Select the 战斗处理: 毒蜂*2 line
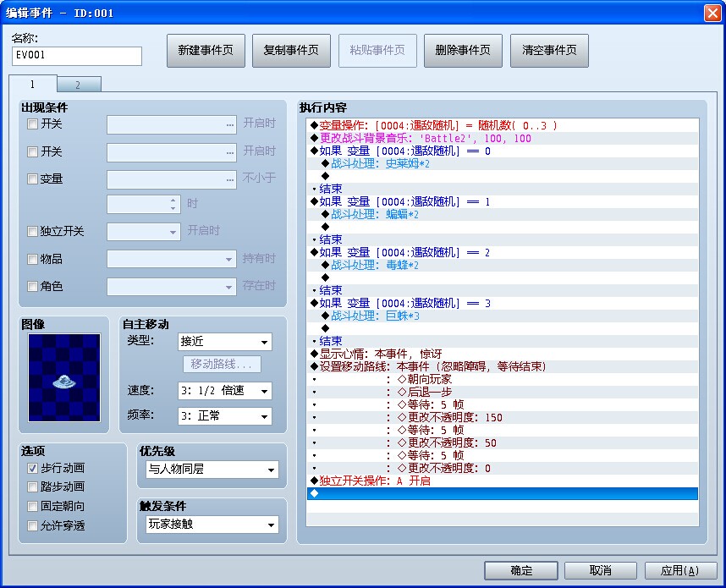The width and height of the screenshot is (726, 588). pos(503,266)
